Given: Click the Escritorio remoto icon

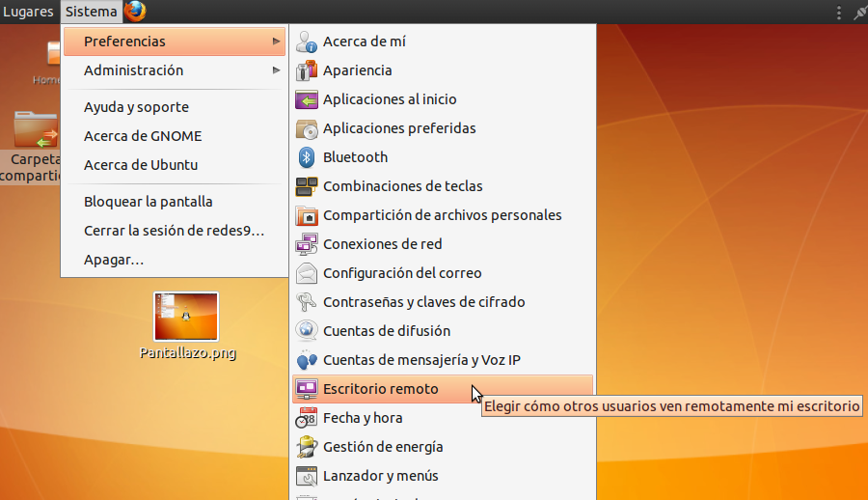Looking at the screenshot, I should [306, 389].
